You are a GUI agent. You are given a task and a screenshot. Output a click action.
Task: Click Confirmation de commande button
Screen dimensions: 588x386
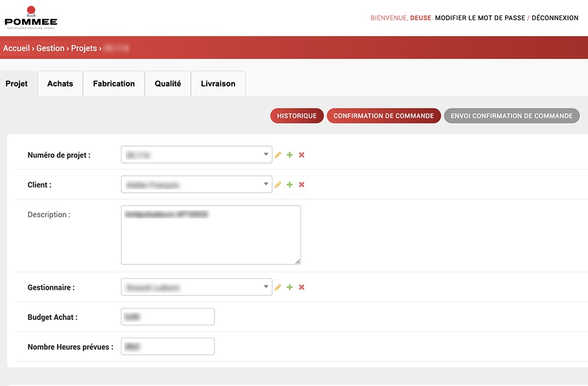[384, 116]
